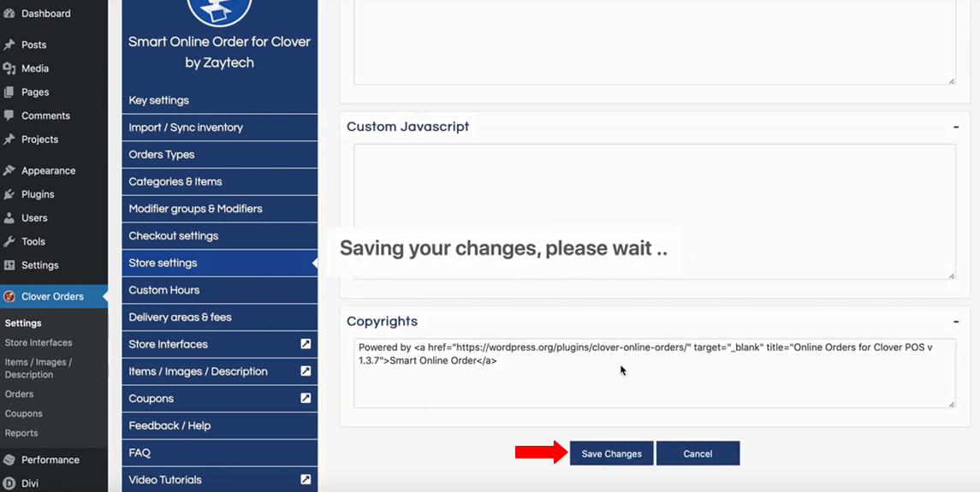980x492 pixels.
Task: Open the Appearance menu text
Action: click(x=48, y=170)
